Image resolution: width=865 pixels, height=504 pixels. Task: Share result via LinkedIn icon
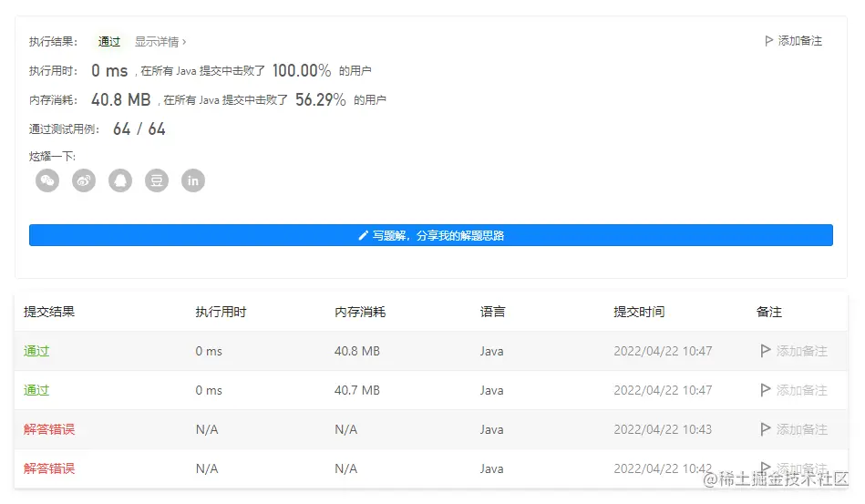tap(193, 180)
